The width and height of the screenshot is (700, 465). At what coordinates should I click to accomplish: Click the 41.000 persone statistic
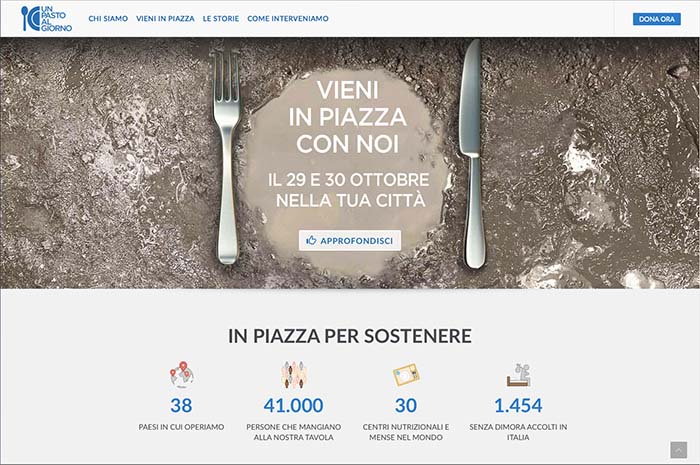[293, 406]
